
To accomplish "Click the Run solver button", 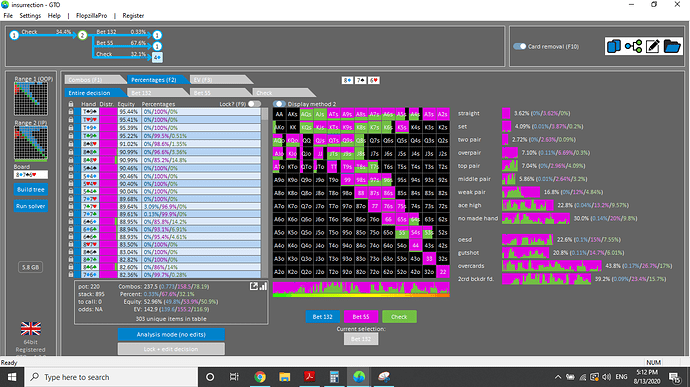I will click(x=31, y=206).
